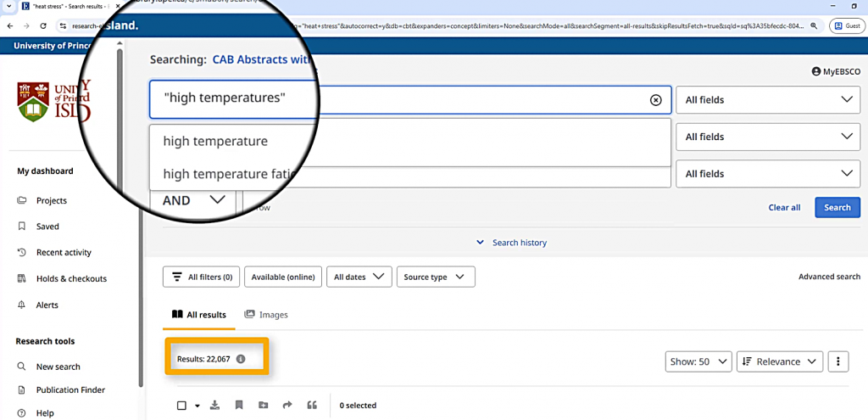Click the add to project folder icon
The height and width of the screenshot is (420, 868).
tap(263, 406)
